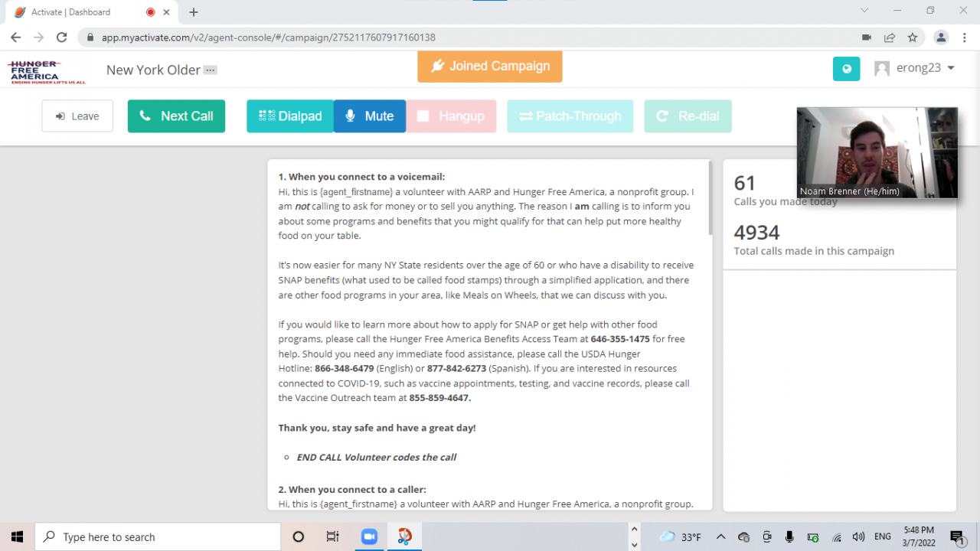This screenshot has height=551, width=980.
Task: Click '1. When you connect to a voicemail:' heading
Action: pyautogui.click(x=361, y=177)
